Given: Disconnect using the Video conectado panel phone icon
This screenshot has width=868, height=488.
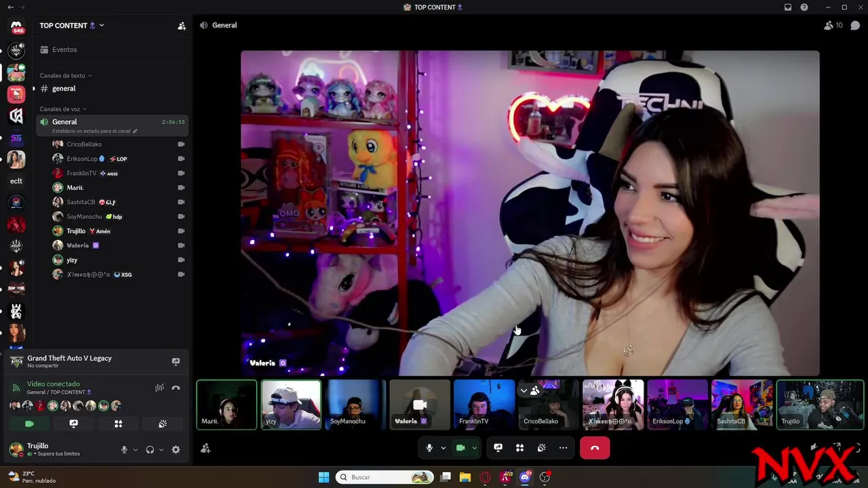Looking at the screenshot, I should (x=176, y=388).
